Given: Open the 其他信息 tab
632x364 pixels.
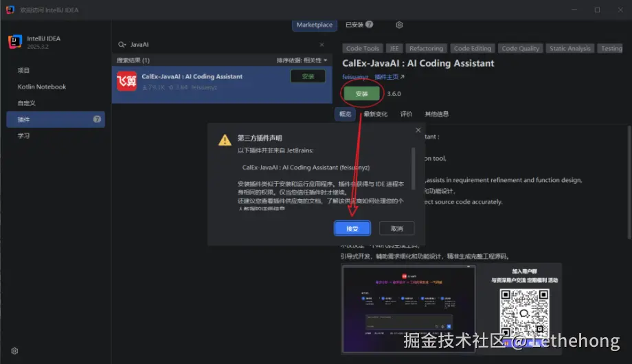Looking at the screenshot, I should pyautogui.click(x=436, y=114).
